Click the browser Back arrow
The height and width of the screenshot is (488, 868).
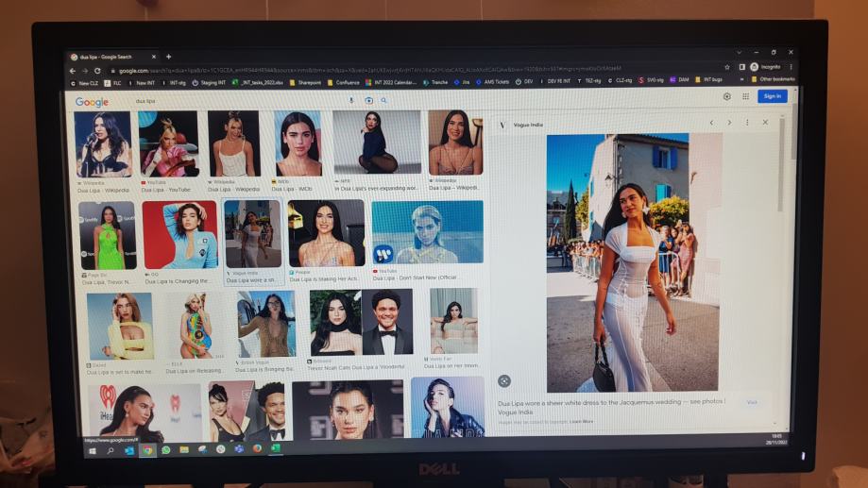point(73,71)
